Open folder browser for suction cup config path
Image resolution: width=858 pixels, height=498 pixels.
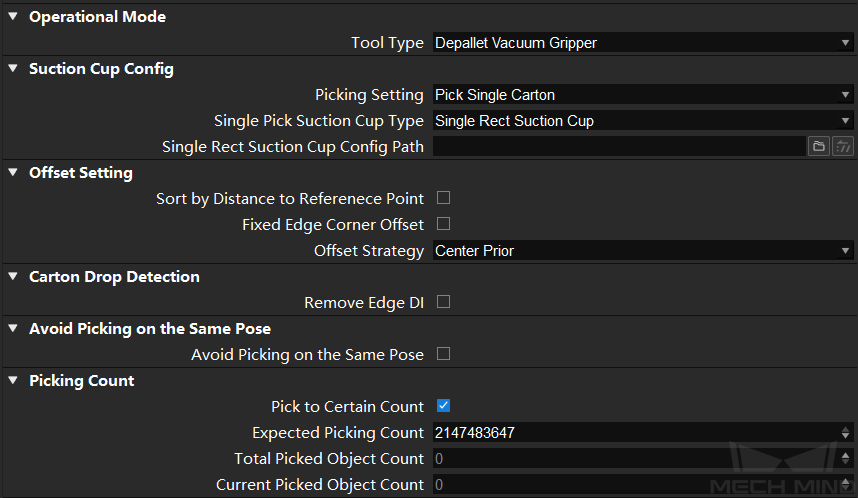819,147
